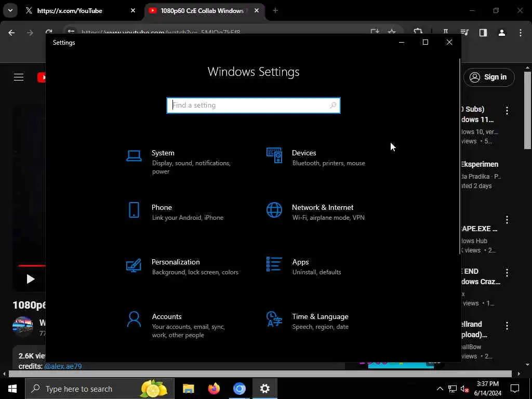Minimize the Settings window
The image size is (532, 399).
402,42
